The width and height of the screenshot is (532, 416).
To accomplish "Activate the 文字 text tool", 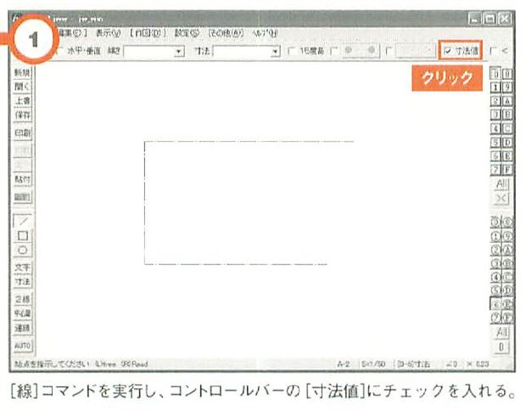I will point(23,267).
